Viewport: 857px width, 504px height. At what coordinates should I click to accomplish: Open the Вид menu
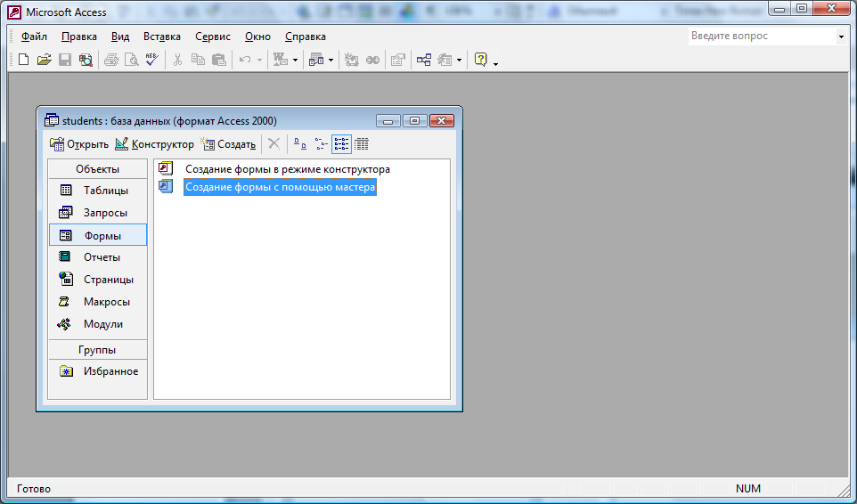[120, 37]
